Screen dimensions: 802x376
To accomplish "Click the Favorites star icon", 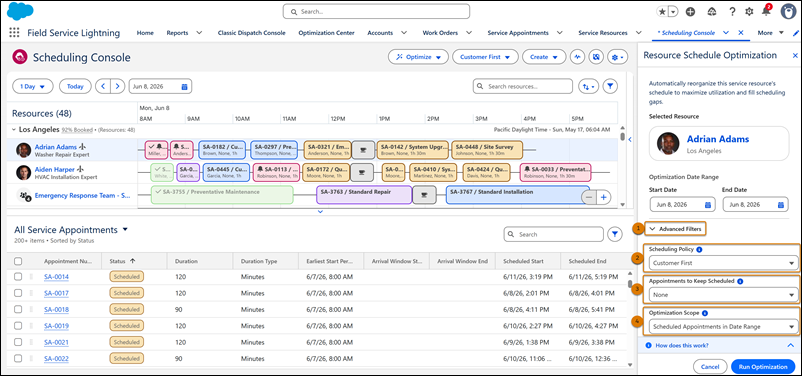I will [662, 11].
